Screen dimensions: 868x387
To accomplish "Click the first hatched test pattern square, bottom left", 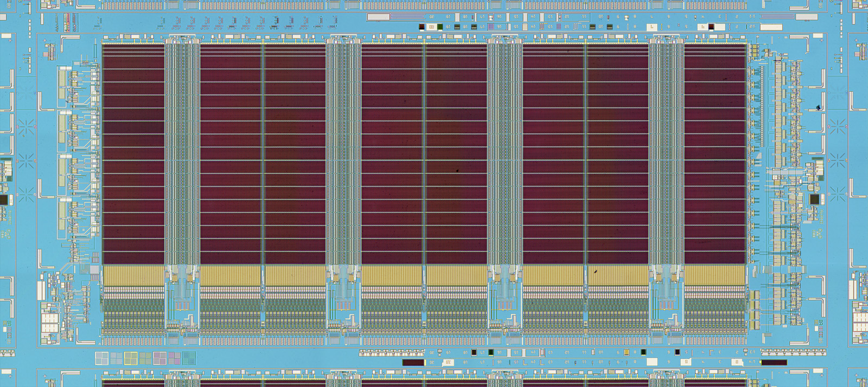I will click(x=101, y=358).
